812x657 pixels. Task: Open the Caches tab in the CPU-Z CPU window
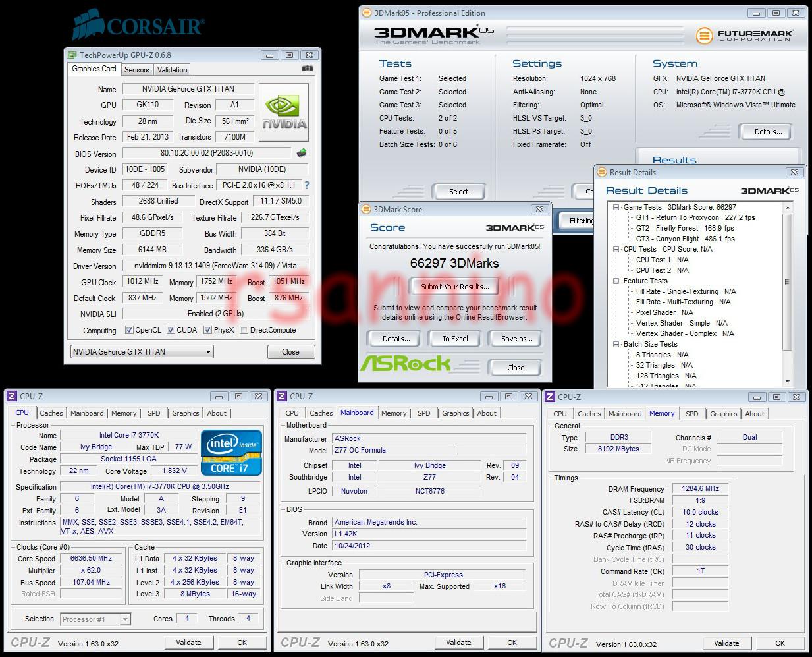pos(51,413)
